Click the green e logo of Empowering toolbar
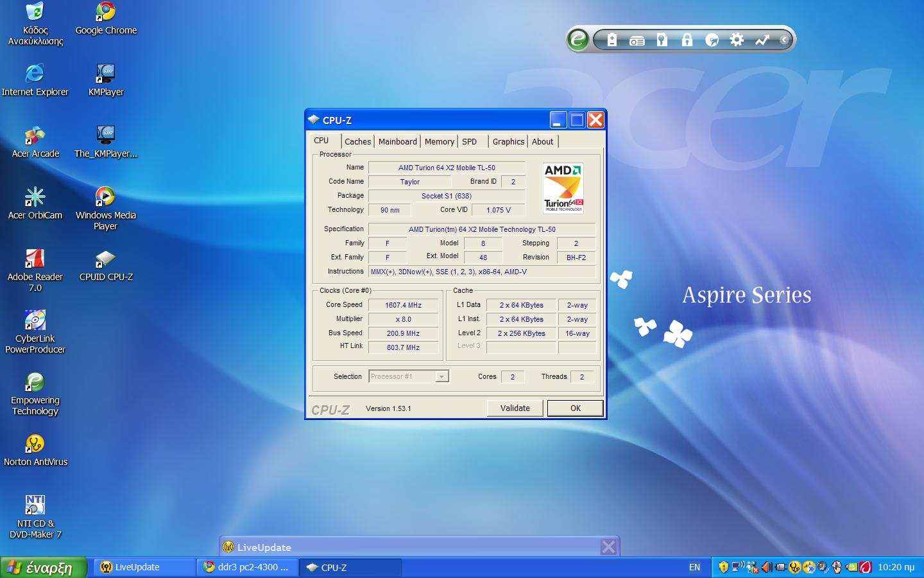Image resolution: width=924 pixels, height=578 pixels. tap(577, 40)
